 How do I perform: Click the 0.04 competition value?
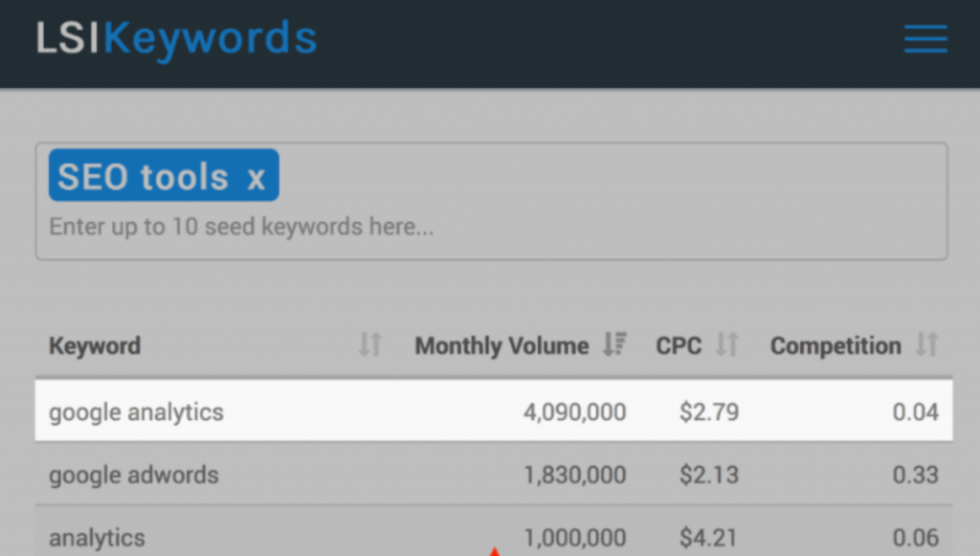click(916, 412)
